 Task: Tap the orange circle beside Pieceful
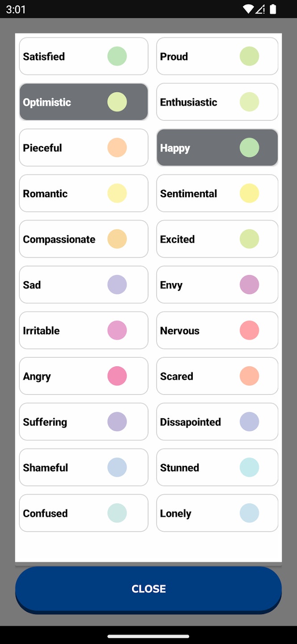(x=117, y=148)
